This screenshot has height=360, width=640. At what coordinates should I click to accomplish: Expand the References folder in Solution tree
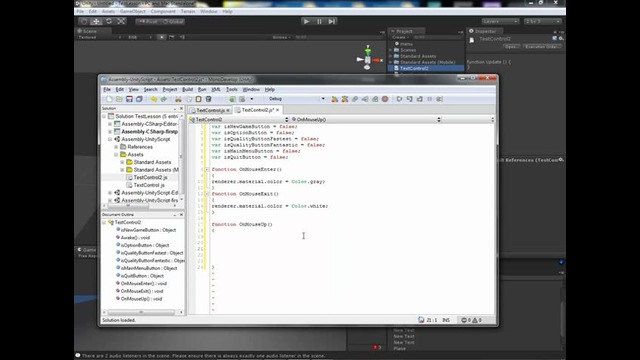tap(116, 147)
